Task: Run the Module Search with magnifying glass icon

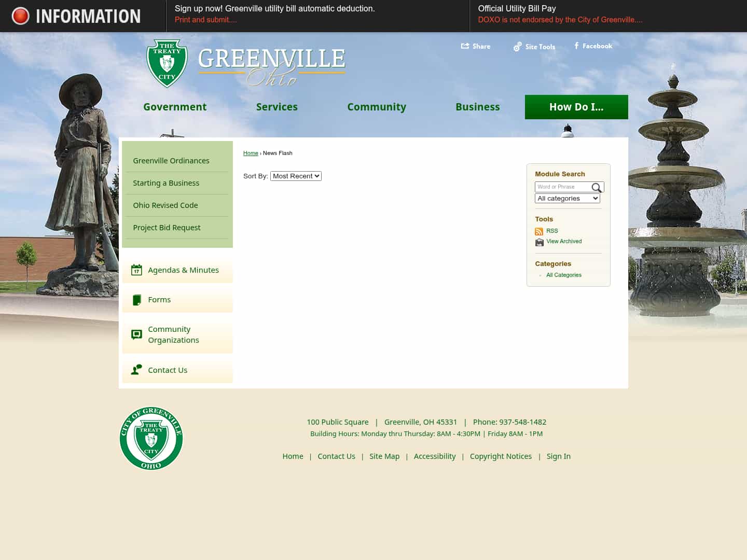Action: tap(596, 188)
